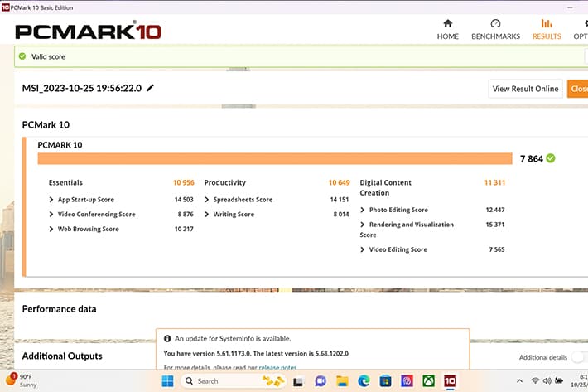Click the Essentials score 10 956
Screen dimensions: 588x392
pyautogui.click(x=183, y=182)
